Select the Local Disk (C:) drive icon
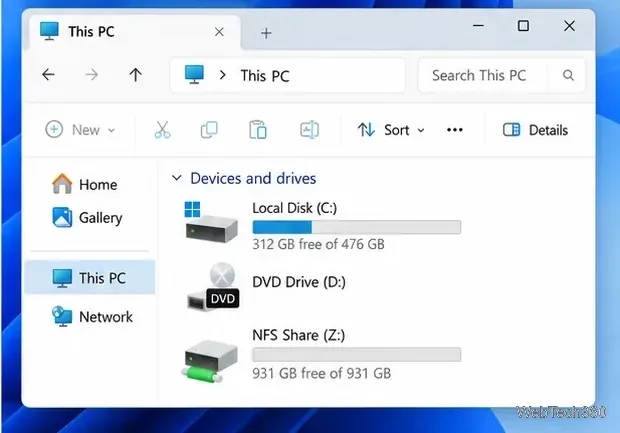620x433 pixels. [211, 222]
